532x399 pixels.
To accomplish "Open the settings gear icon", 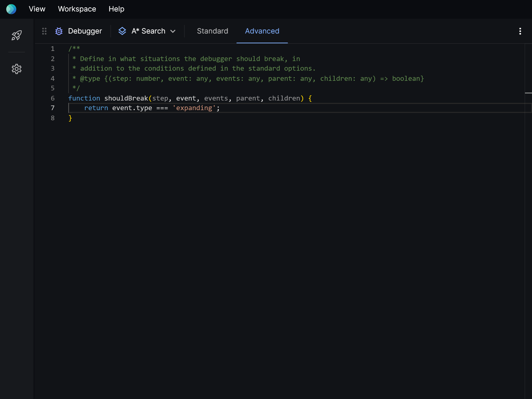I will (x=17, y=69).
